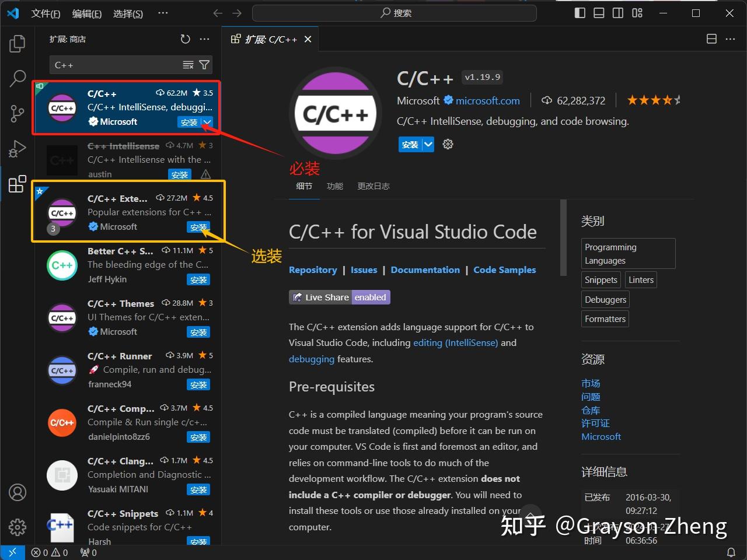This screenshot has width=747, height=560.
Task: Open Run and Debug view
Action: 18,149
